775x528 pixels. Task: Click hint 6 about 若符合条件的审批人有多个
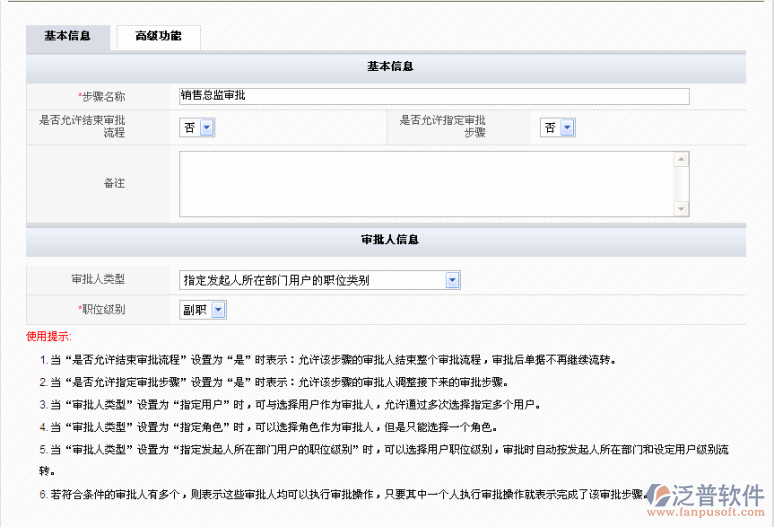[344, 494]
